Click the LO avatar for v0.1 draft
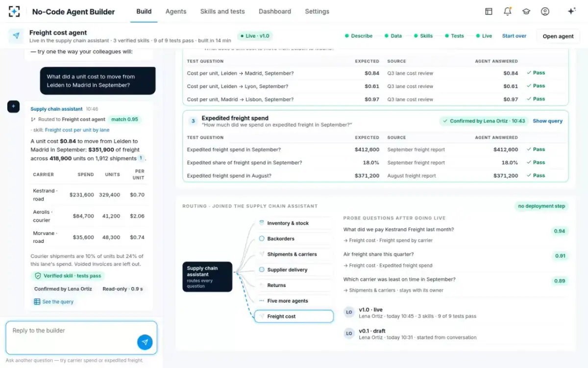The height and width of the screenshot is (368, 588). coord(349,334)
